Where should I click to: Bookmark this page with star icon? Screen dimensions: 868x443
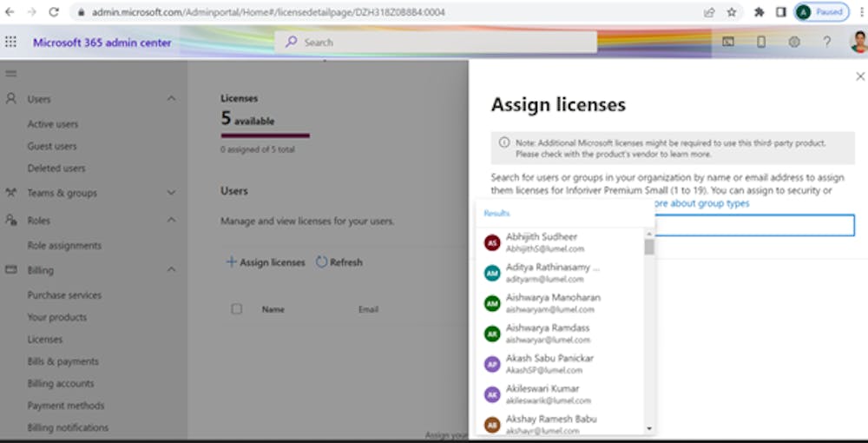pyautogui.click(x=731, y=12)
